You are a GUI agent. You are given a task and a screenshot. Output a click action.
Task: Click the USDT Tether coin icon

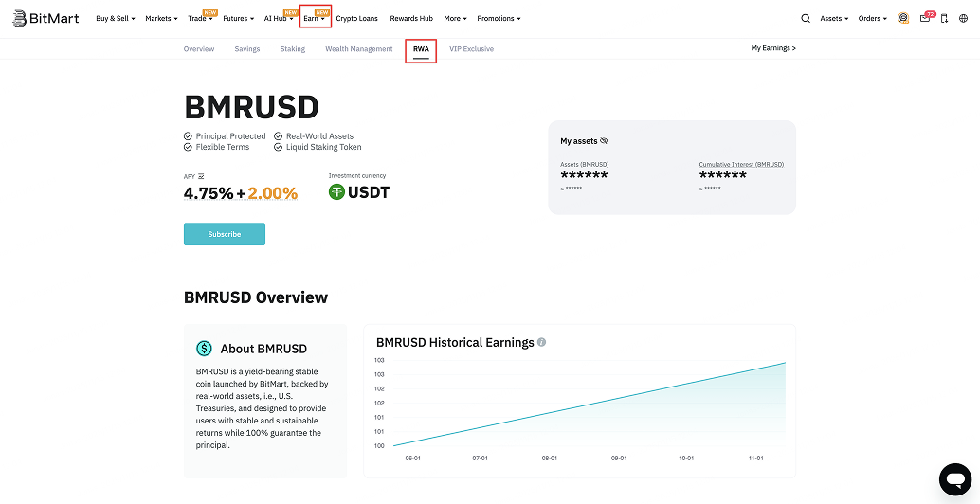click(x=336, y=192)
